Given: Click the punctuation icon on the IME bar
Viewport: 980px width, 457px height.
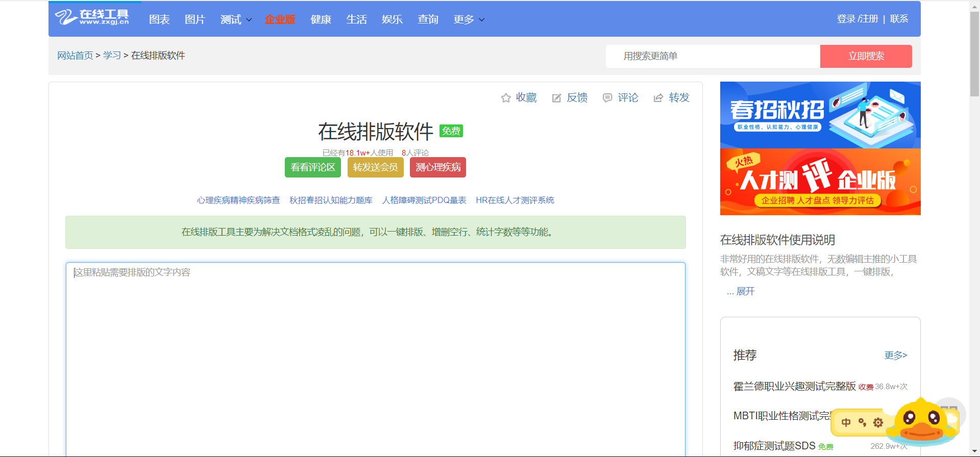Looking at the screenshot, I should [862, 422].
